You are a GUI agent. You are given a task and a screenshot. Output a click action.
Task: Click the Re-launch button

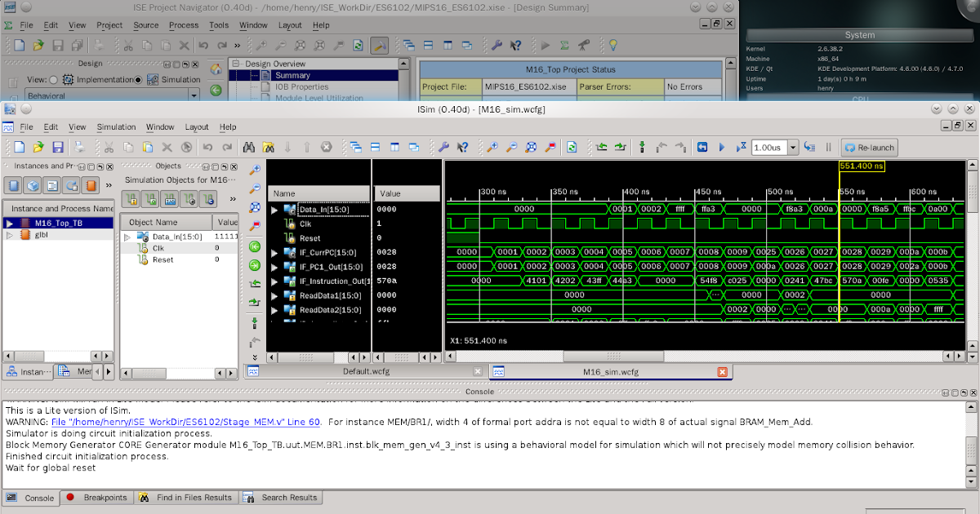(870, 148)
